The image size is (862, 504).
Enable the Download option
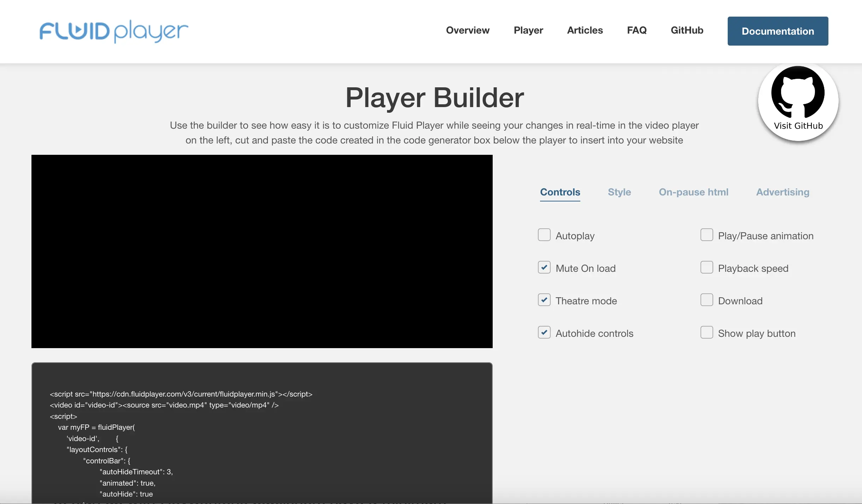706,300
